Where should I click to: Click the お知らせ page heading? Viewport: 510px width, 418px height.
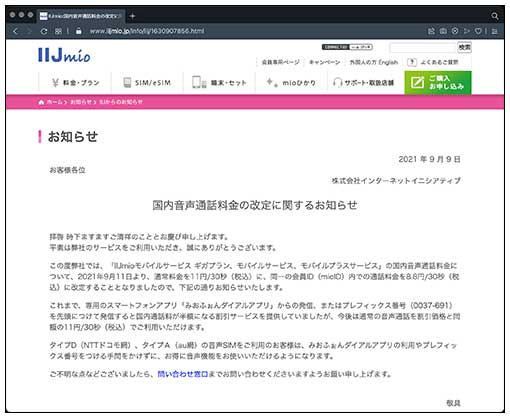click(x=73, y=137)
